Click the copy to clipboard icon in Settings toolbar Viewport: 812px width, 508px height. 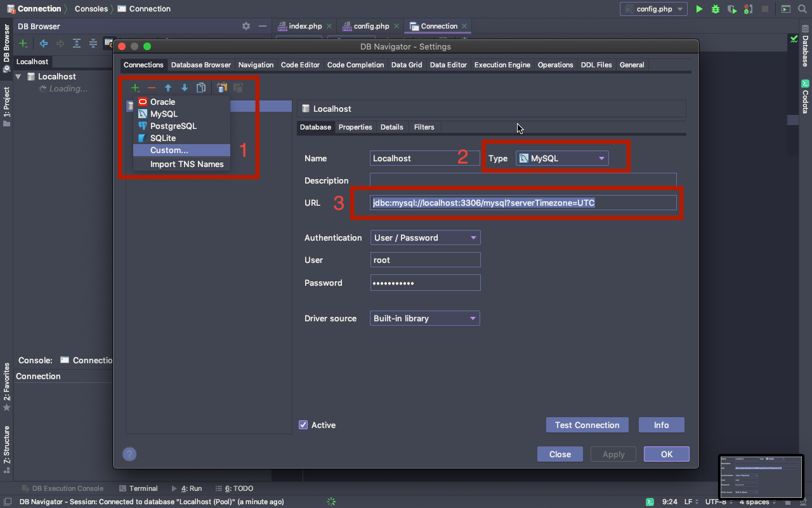click(222, 88)
